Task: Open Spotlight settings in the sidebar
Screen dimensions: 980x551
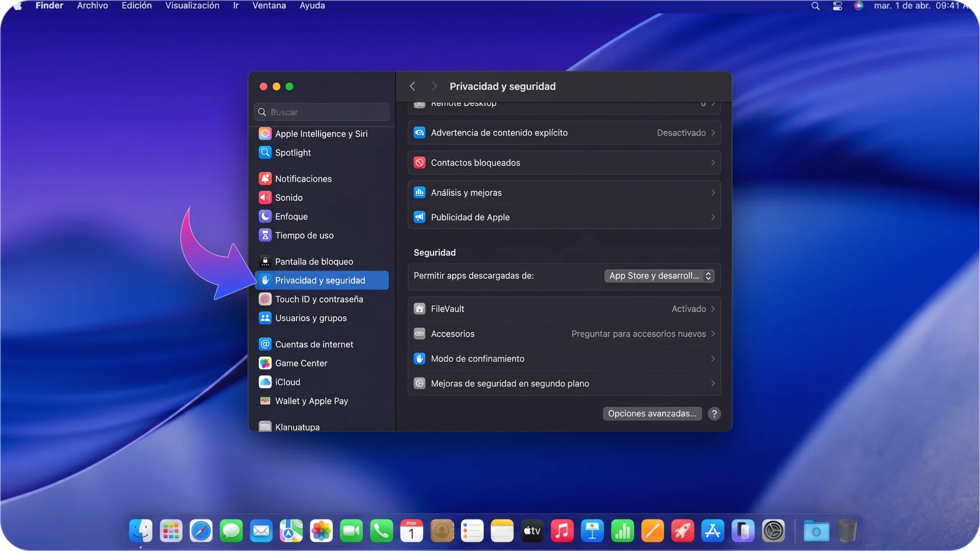Action: [322, 153]
